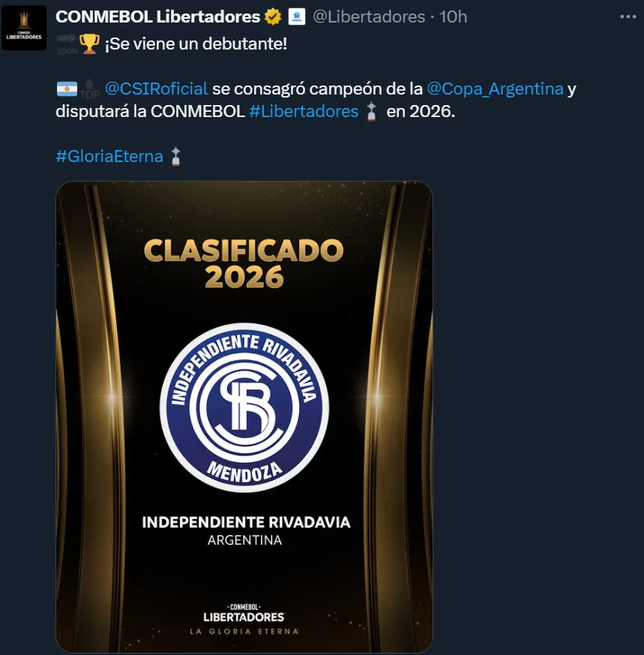Click the Independiente Rivadavia crest in image
The width and height of the screenshot is (644, 655).
pos(244,407)
